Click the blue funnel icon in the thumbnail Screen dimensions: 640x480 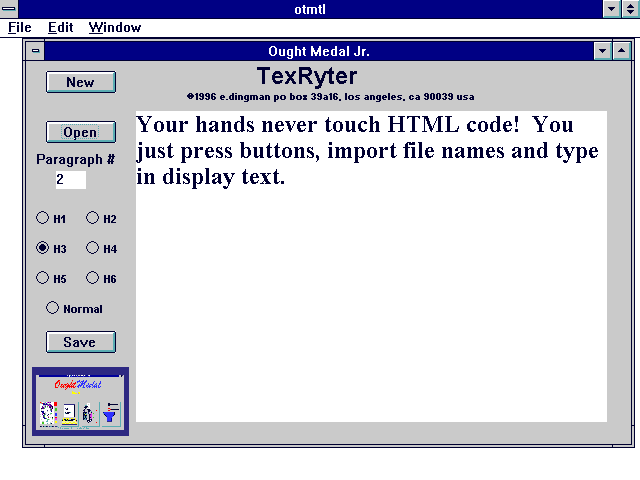tap(111, 413)
